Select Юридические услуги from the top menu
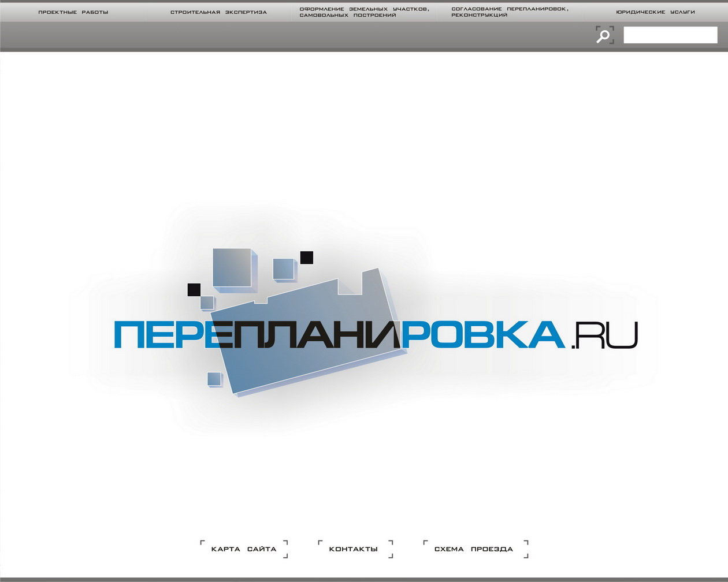The width and height of the screenshot is (728, 582). point(656,12)
